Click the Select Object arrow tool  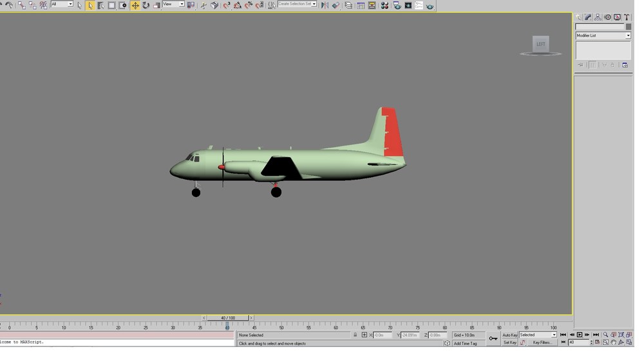click(x=90, y=5)
